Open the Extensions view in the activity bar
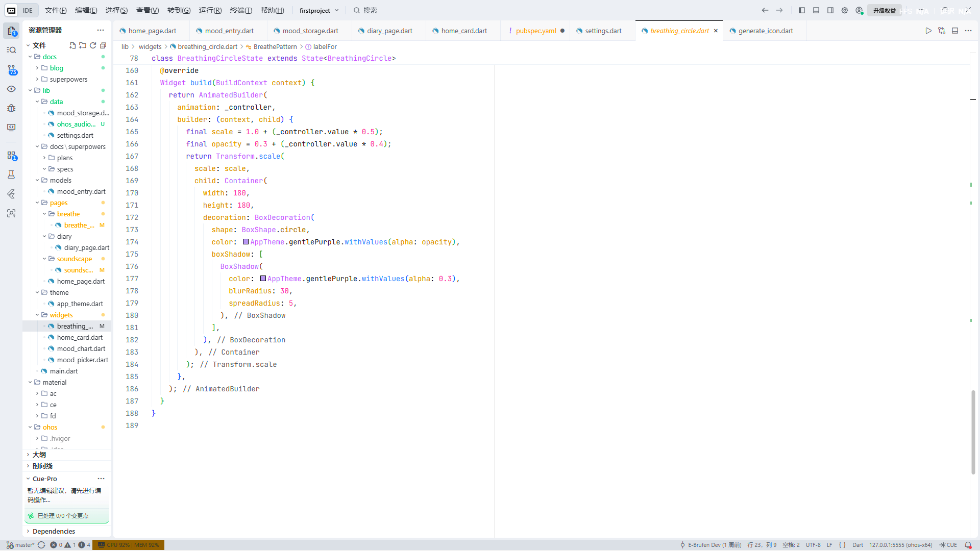The width and height of the screenshot is (980, 551). [11, 156]
